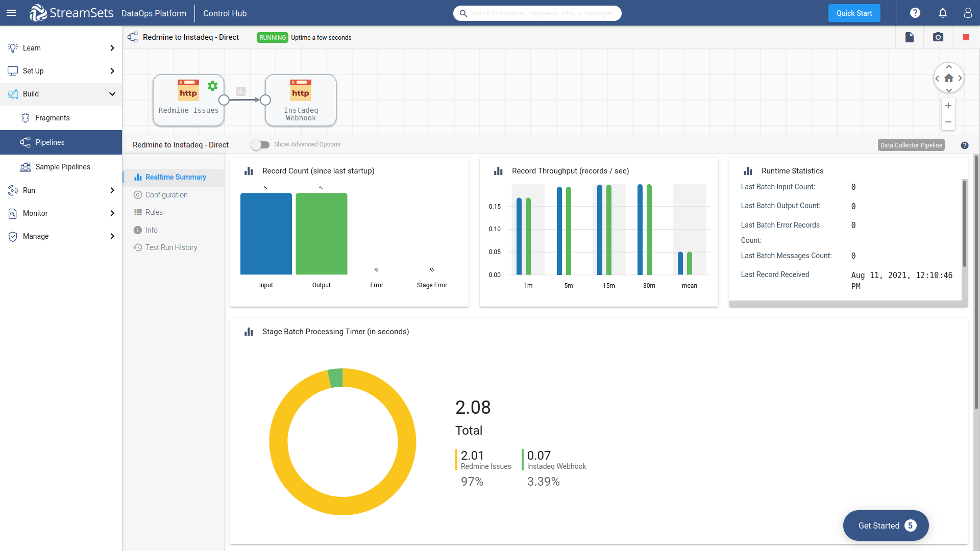
Task: Click the 2.08 Total timer value
Action: (473, 408)
